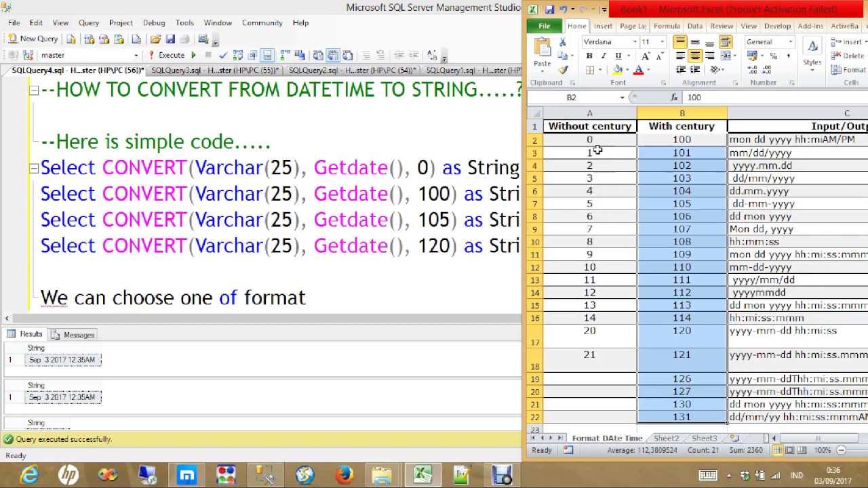Click Merge and Center icon

coord(725,56)
